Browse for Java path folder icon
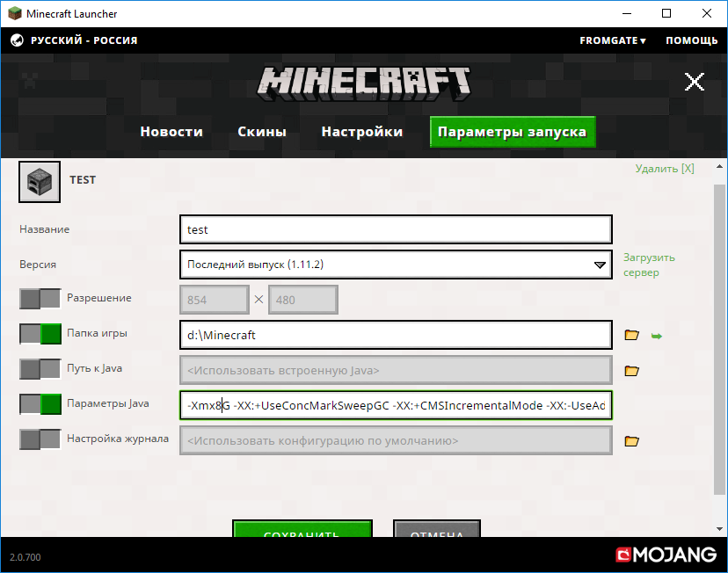The width and height of the screenshot is (728, 573). point(630,370)
